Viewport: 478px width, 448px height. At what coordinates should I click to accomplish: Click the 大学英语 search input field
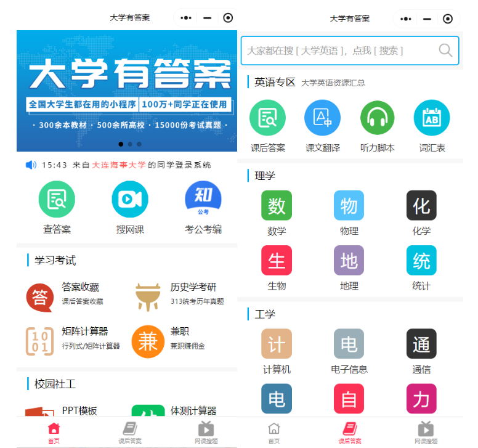339,51
